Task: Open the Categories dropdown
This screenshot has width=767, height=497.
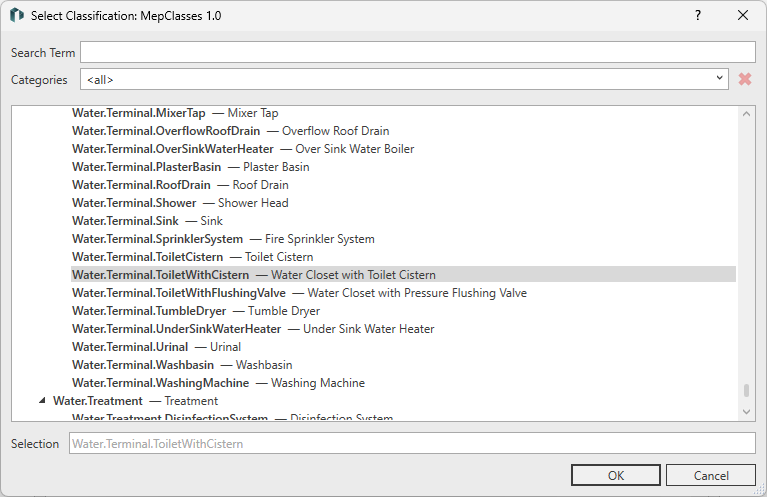Action: (405, 79)
